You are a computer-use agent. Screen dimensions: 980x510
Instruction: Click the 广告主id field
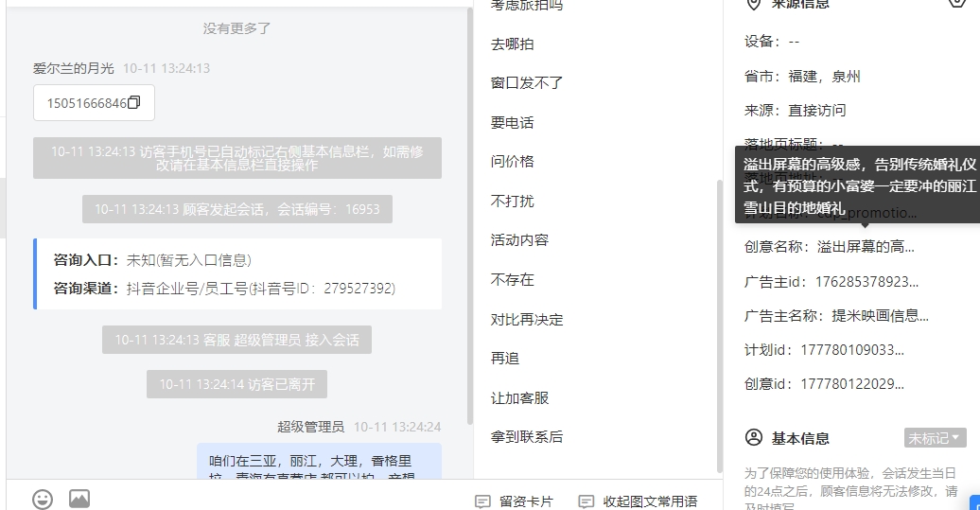point(831,282)
